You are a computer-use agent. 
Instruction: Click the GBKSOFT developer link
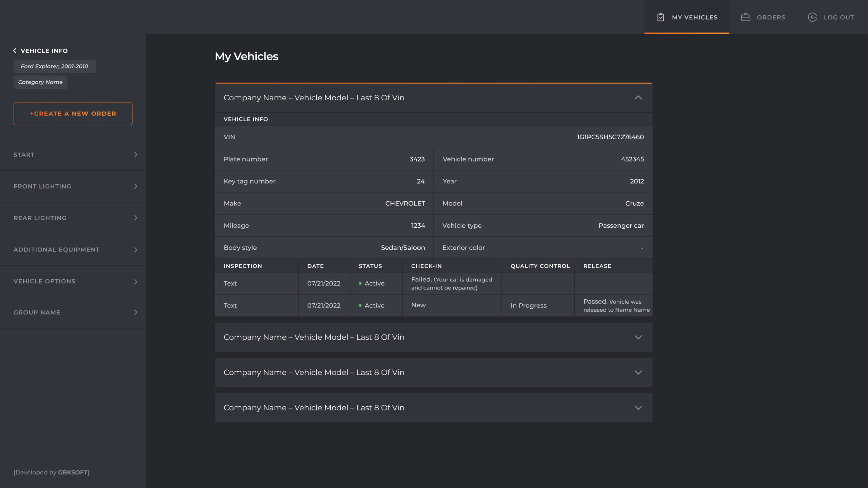point(73,472)
